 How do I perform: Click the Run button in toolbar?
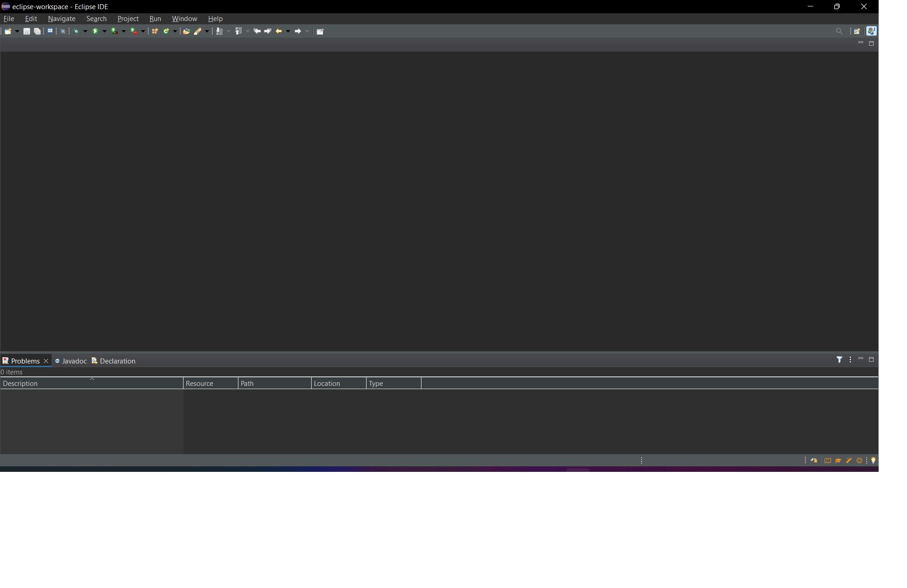click(95, 30)
